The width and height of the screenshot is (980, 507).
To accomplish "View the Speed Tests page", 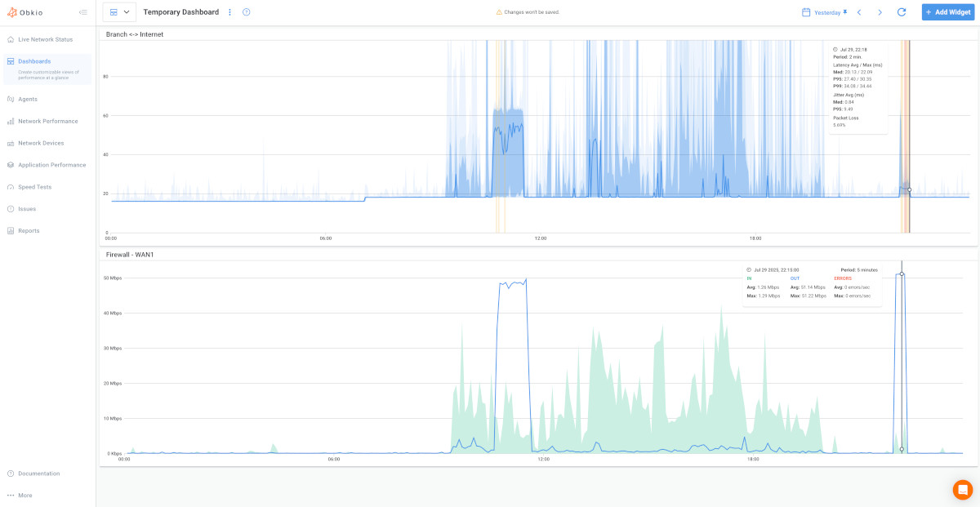I will point(36,187).
